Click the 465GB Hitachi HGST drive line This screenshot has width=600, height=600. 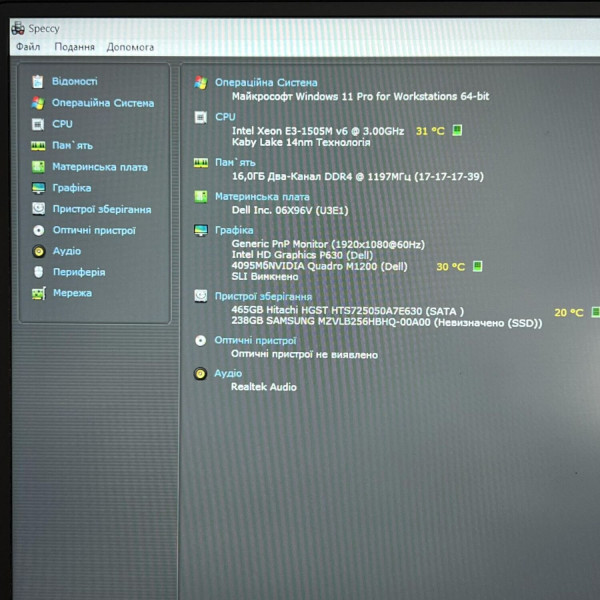[x=347, y=311]
